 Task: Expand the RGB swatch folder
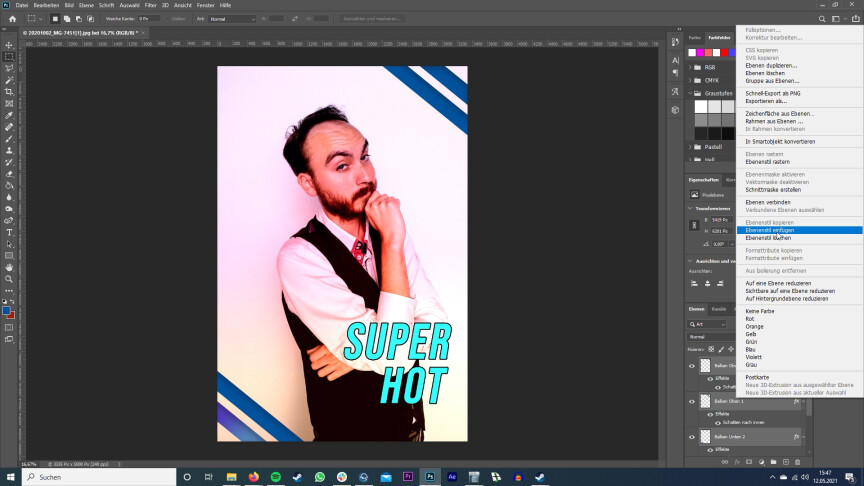(x=689, y=67)
